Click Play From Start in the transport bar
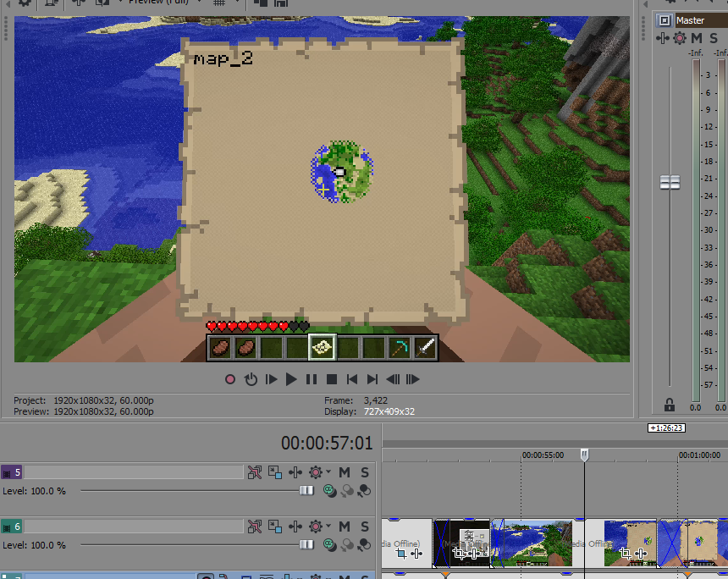This screenshot has height=579, width=728. [271, 379]
